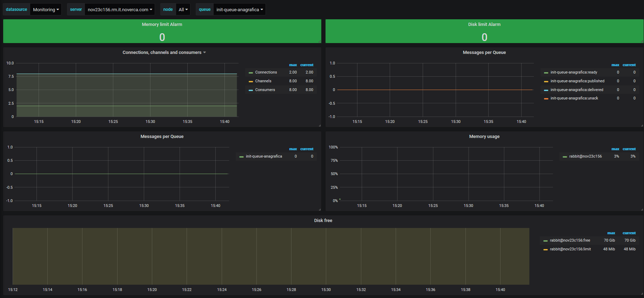Click the rabbit@nov23c156:limit legend color swatch

click(x=545, y=250)
